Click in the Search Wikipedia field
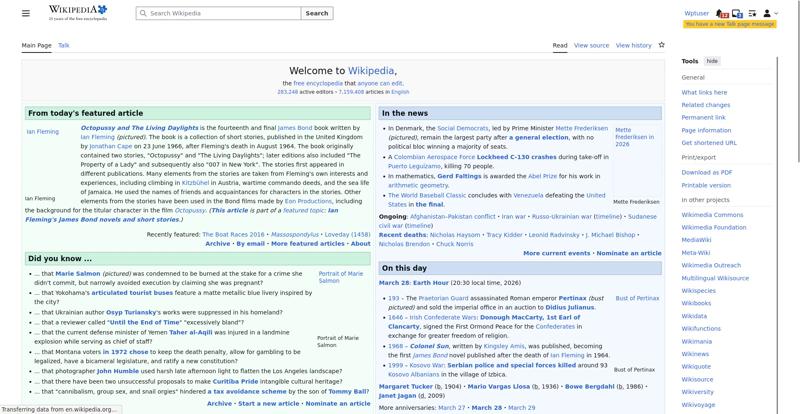The width and height of the screenshot is (800, 414). point(220,13)
